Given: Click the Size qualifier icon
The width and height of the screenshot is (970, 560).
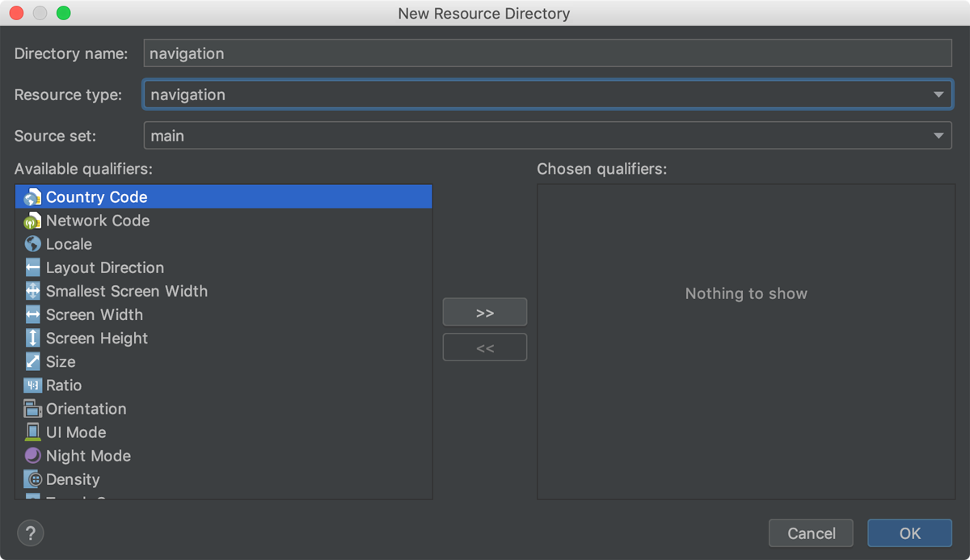Looking at the screenshot, I should point(32,361).
